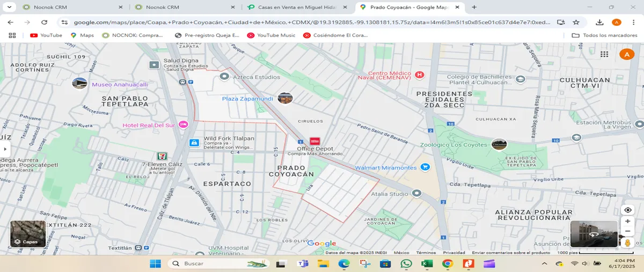Screen dimensions: 644x272
Task: Open a new browser tab
Action: click(x=474, y=7)
